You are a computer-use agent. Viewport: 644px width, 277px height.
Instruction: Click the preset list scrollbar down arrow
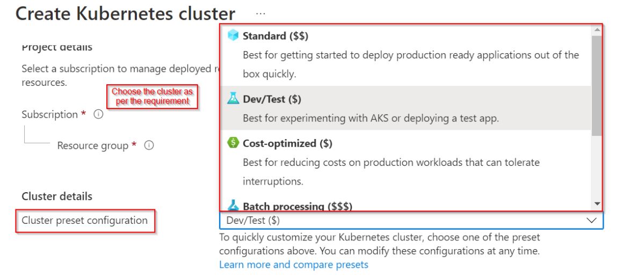point(597,204)
